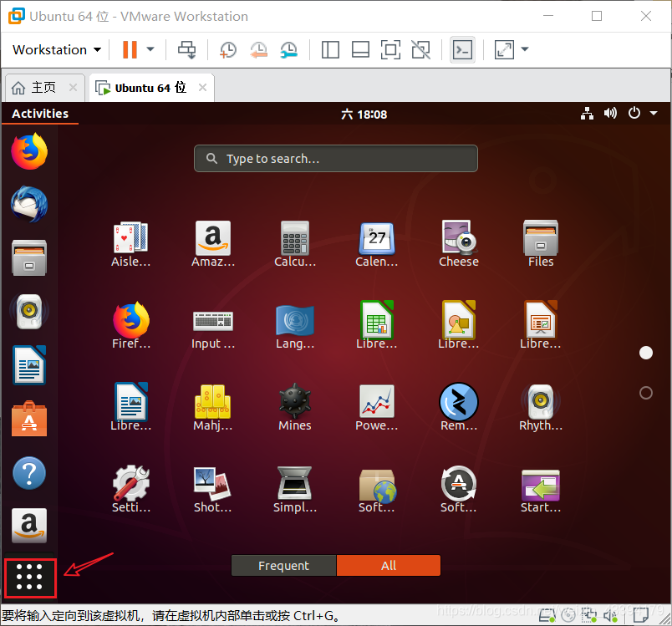
Task: Click the clock showing 18:08
Action: 364,114
